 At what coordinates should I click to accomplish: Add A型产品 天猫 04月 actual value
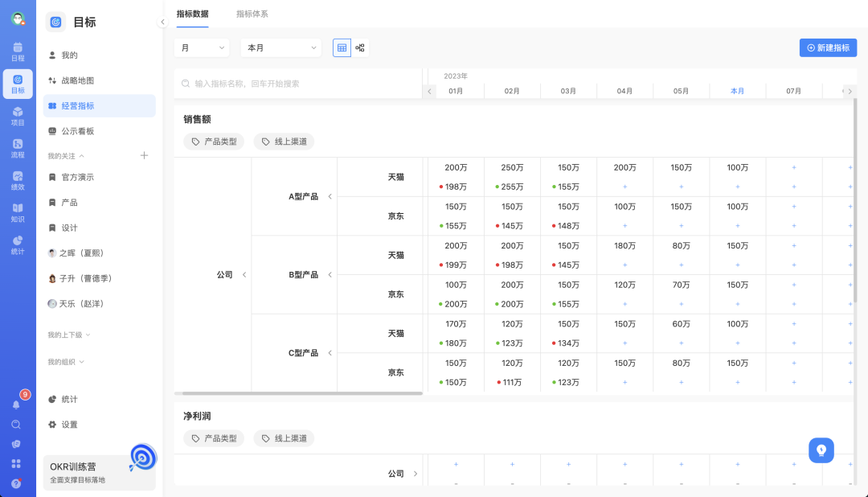pos(624,187)
